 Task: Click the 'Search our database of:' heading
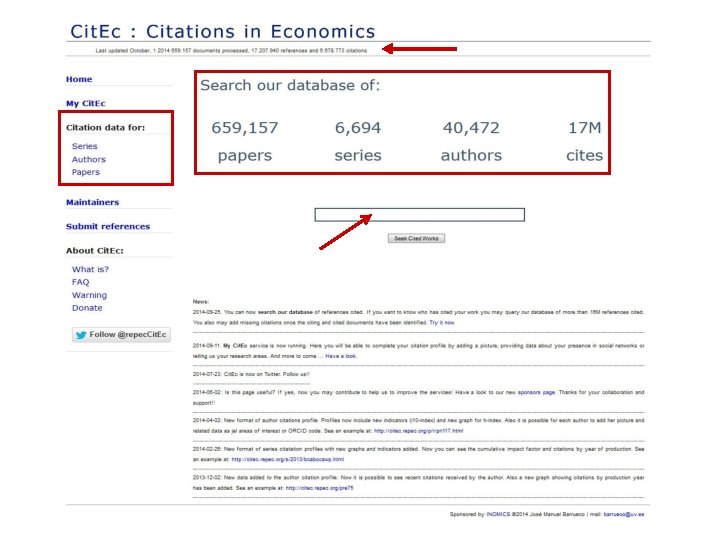click(x=290, y=85)
